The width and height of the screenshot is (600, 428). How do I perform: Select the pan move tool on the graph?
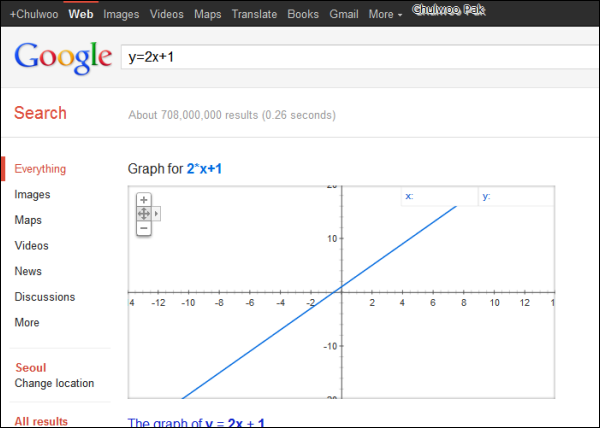[x=144, y=214]
